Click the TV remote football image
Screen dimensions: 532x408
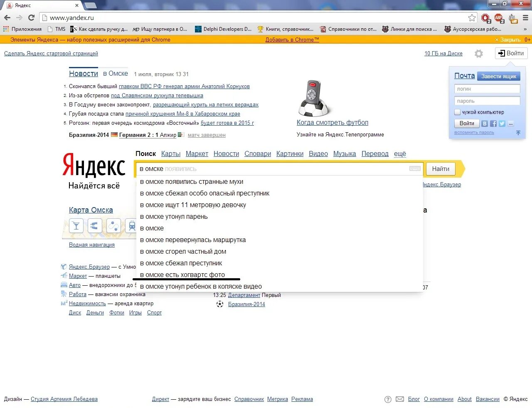pyautogui.click(x=315, y=98)
